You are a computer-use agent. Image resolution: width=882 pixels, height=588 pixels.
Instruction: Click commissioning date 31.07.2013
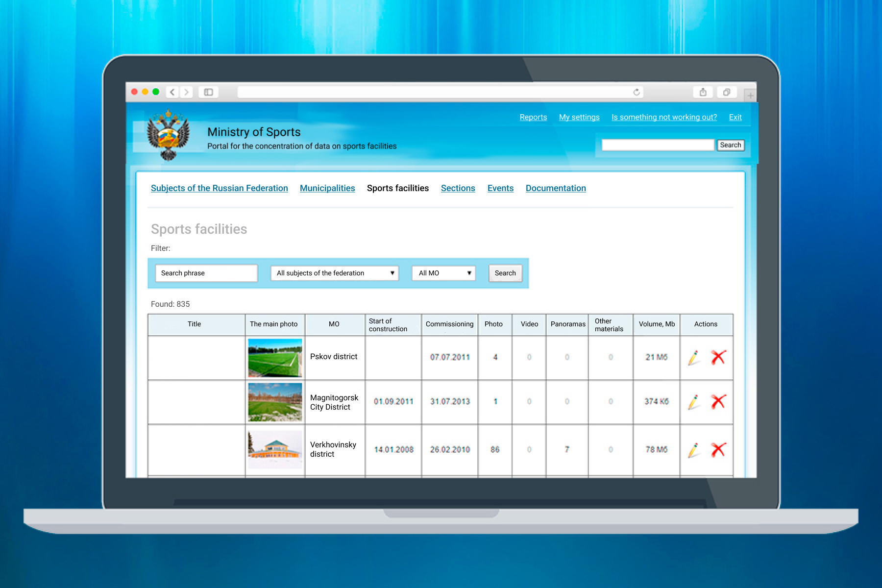point(450,401)
